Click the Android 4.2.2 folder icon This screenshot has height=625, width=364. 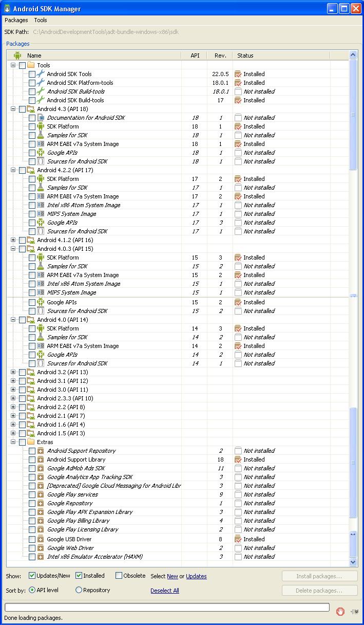pyautogui.click(x=31, y=170)
